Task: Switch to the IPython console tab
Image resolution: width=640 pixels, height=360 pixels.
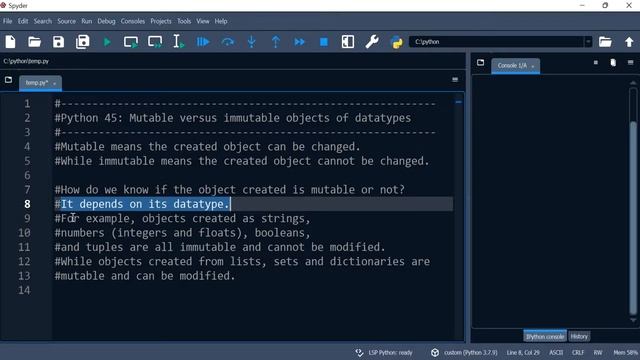Action: click(x=545, y=337)
